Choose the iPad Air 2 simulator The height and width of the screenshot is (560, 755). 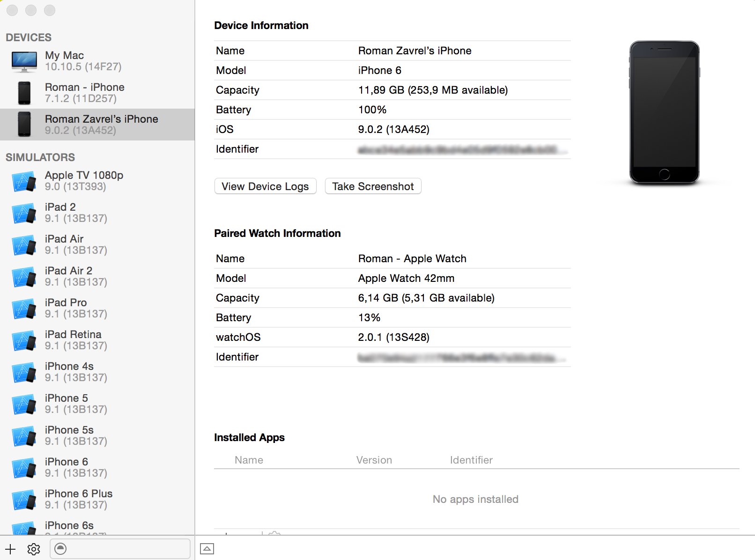pyautogui.click(x=97, y=276)
